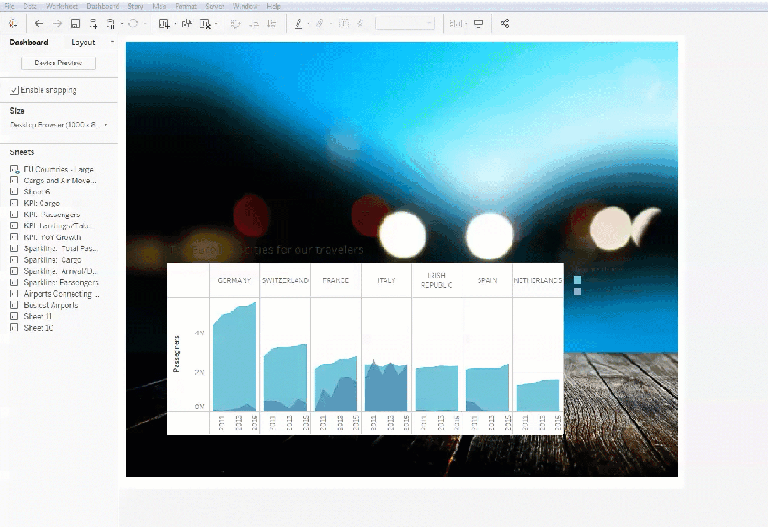Select Sheet 10 in the Sheets list
Screen dimensions: 768x527
coord(32,328)
